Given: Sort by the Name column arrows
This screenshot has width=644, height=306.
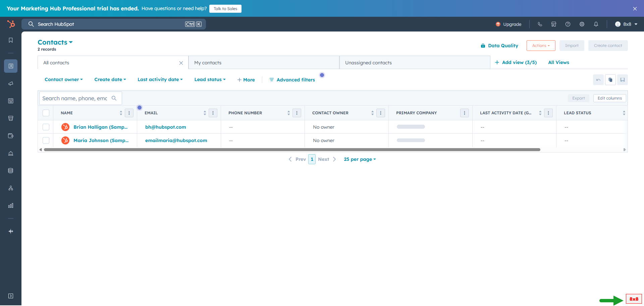Looking at the screenshot, I should 121,113.
